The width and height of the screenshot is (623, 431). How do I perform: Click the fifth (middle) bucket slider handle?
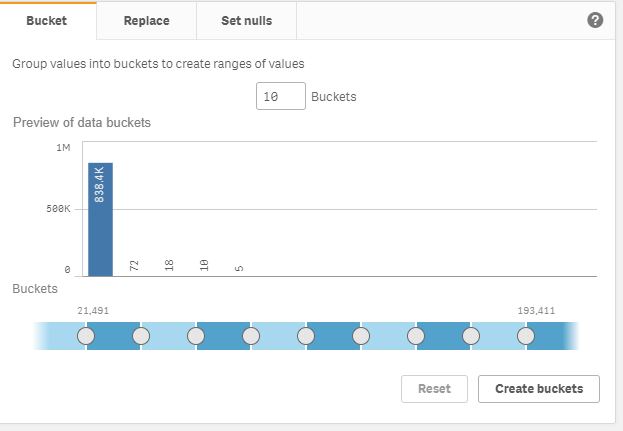coord(306,336)
